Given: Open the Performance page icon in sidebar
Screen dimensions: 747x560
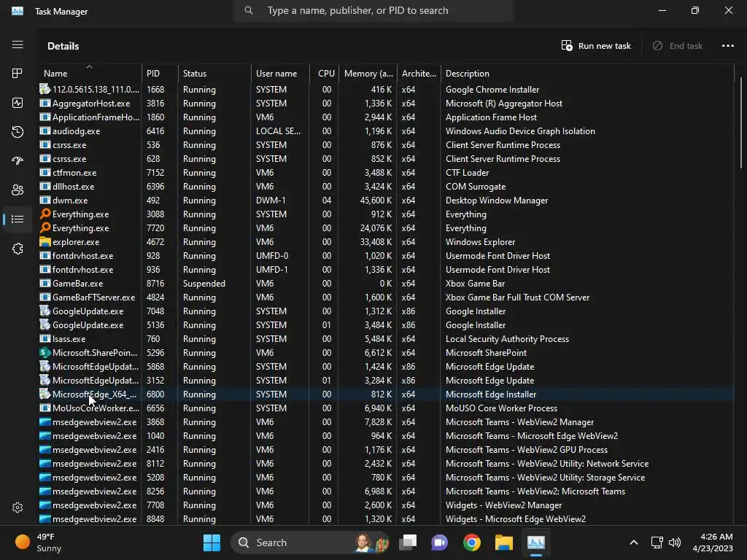Looking at the screenshot, I should (x=18, y=103).
